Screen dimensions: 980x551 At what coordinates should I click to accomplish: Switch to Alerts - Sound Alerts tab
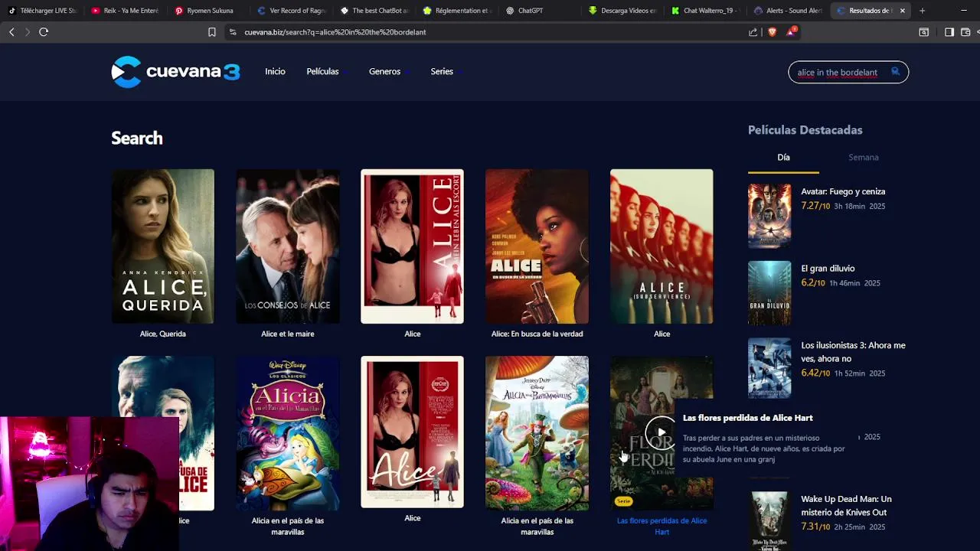[x=789, y=11]
